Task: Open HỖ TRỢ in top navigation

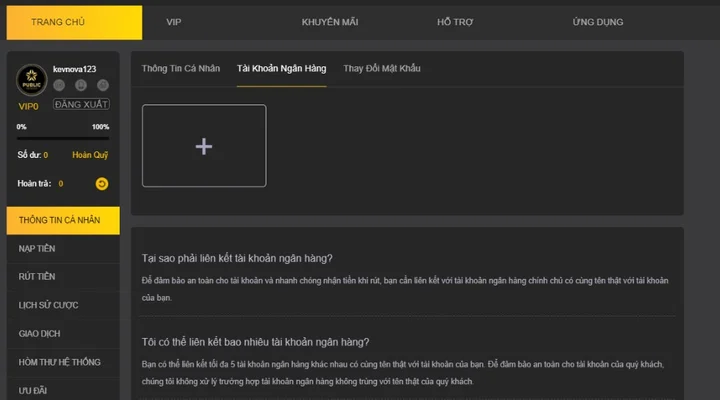Action: pyautogui.click(x=455, y=22)
